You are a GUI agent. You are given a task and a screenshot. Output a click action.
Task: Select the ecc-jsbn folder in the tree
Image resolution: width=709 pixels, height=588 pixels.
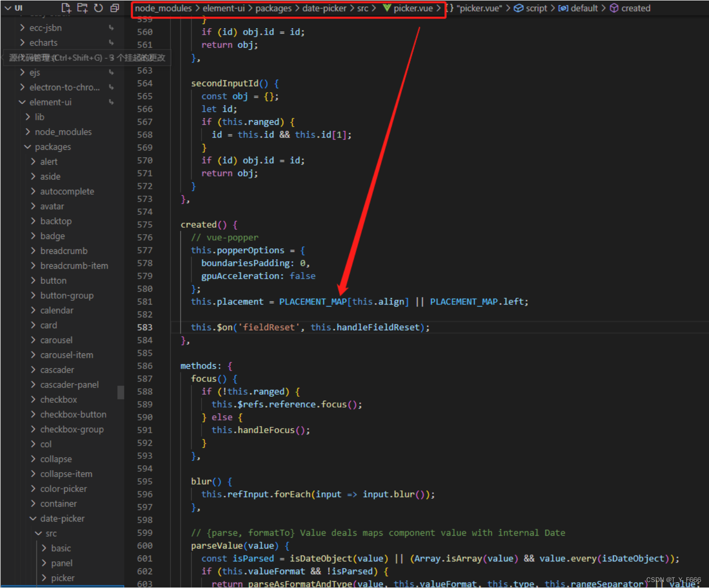coord(46,28)
